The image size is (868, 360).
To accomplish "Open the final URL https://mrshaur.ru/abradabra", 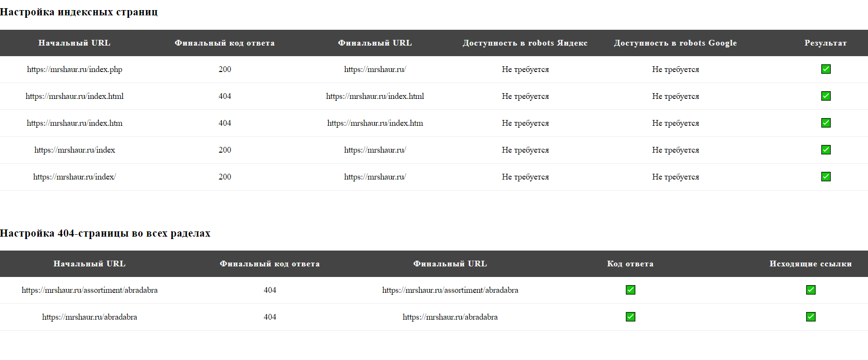I will (450, 317).
